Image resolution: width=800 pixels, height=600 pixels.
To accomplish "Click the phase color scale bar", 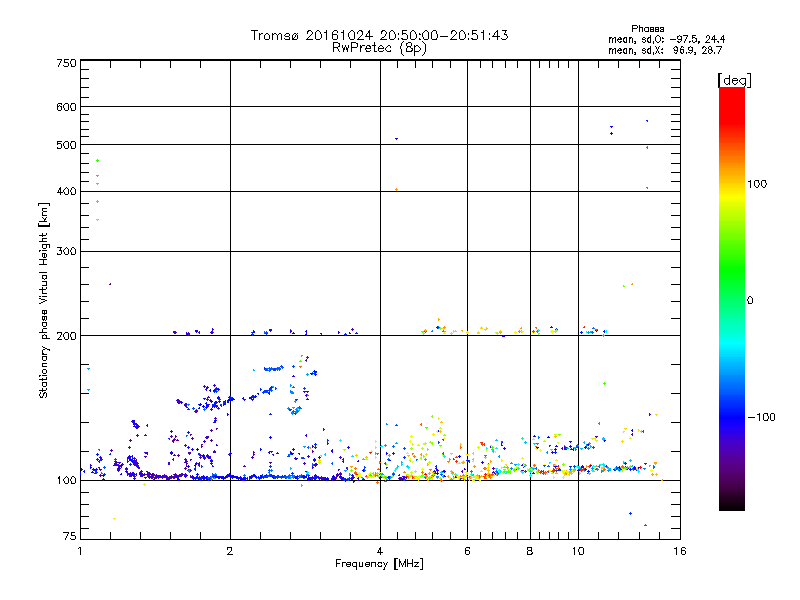I will point(732,298).
